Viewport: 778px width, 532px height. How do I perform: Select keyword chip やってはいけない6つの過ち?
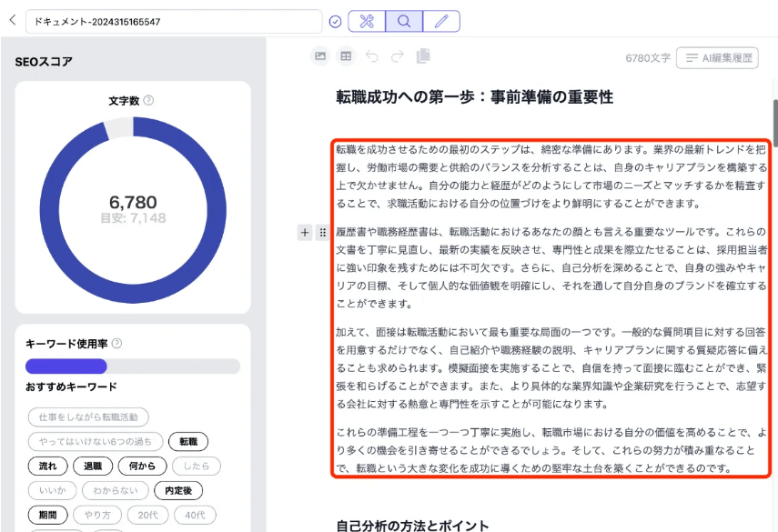click(96, 441)
